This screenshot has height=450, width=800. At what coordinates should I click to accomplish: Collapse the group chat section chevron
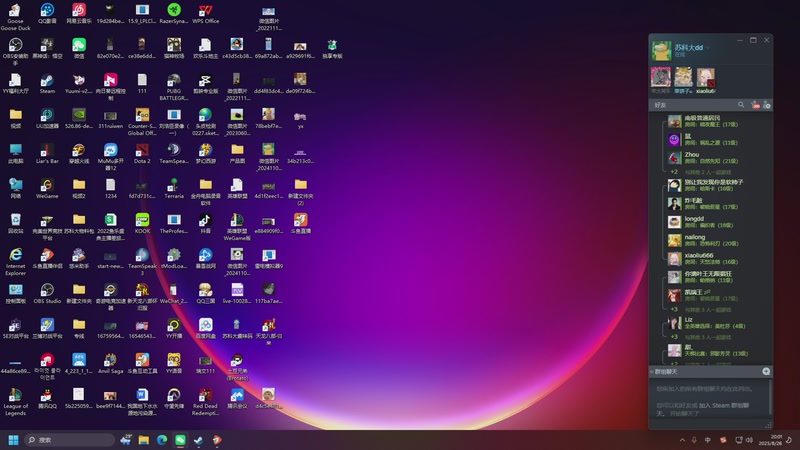click(652, 372)
